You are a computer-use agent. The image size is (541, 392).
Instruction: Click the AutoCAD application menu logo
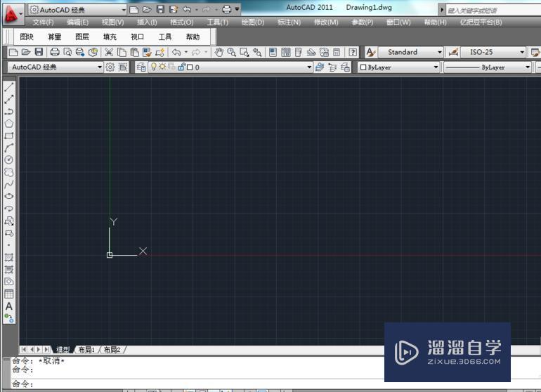click(x=12, y=15)
